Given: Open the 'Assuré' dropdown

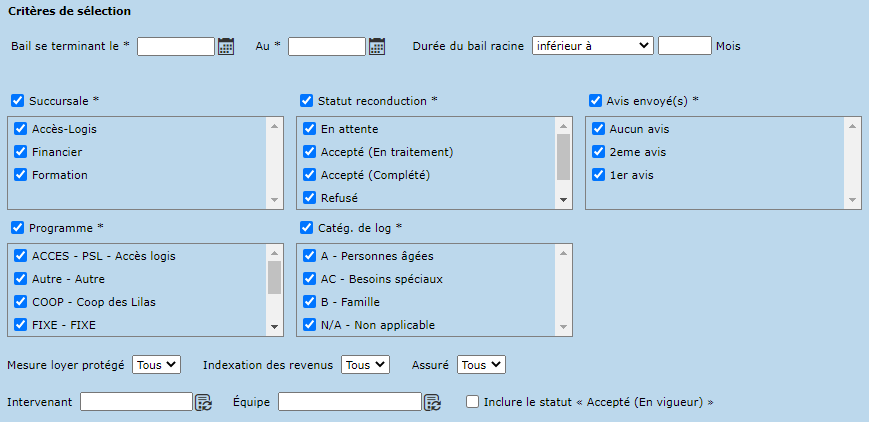Looking at the screenshot, I should pyautogui.click(x=481, y=365).
